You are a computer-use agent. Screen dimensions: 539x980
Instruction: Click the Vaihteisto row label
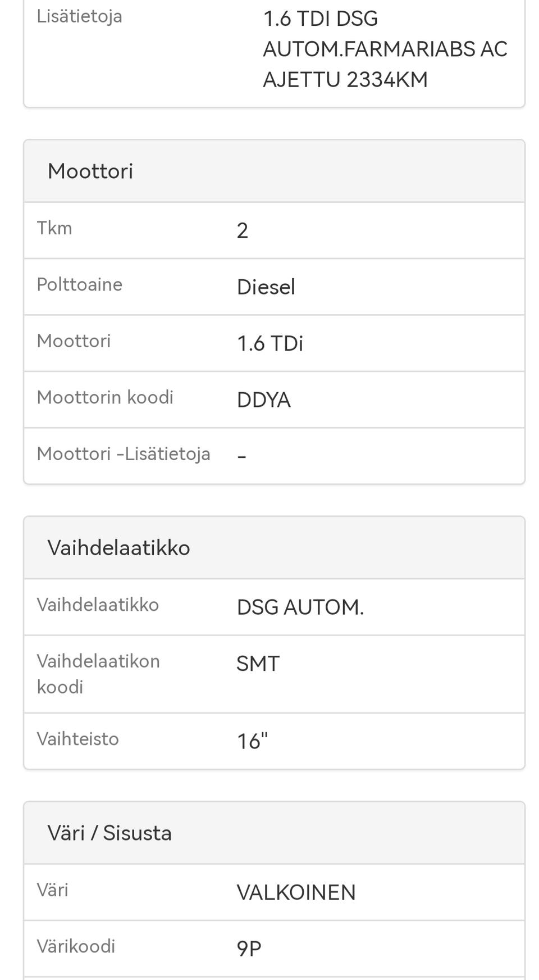(77, 739)
